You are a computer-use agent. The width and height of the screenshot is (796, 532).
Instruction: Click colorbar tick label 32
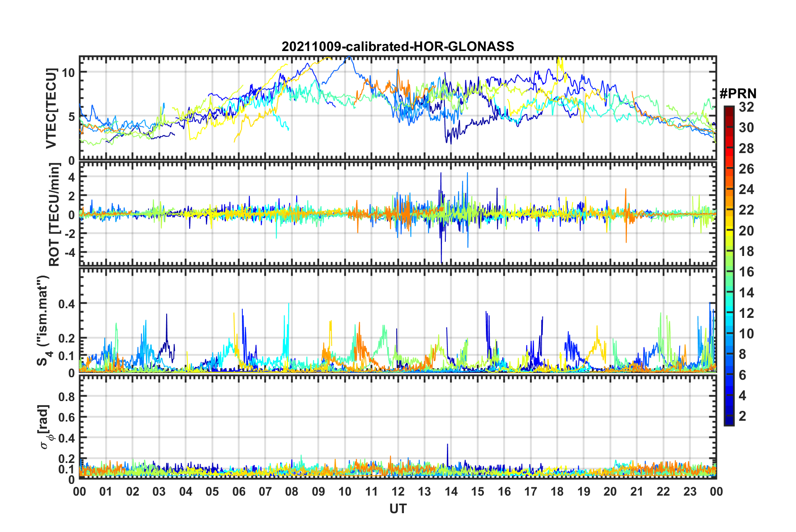pyautogui.click(x=746, y=107)
